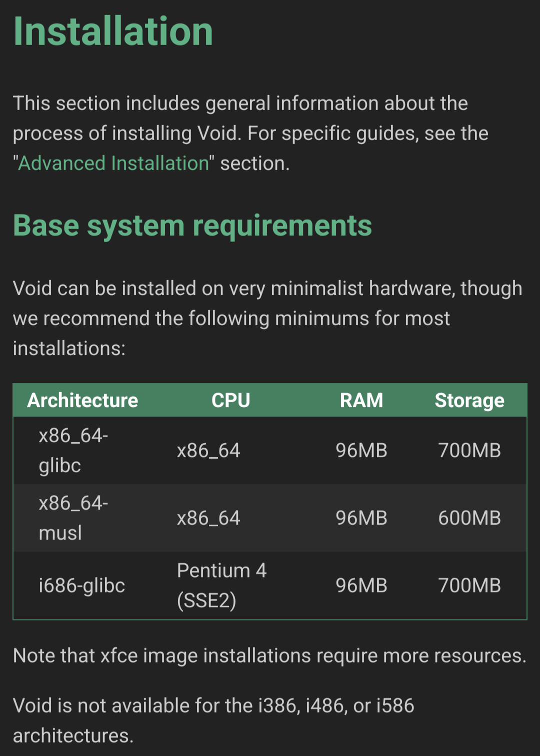This screenshot has width=540, height=756.
Task: Click the 600MB storage cell
Action: click(469, 518)
